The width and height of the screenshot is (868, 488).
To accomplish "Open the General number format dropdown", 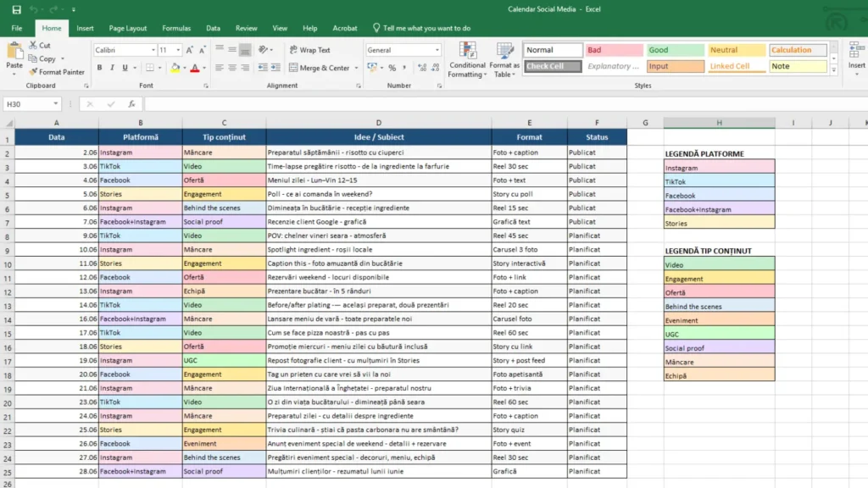I will click(437, 50).
